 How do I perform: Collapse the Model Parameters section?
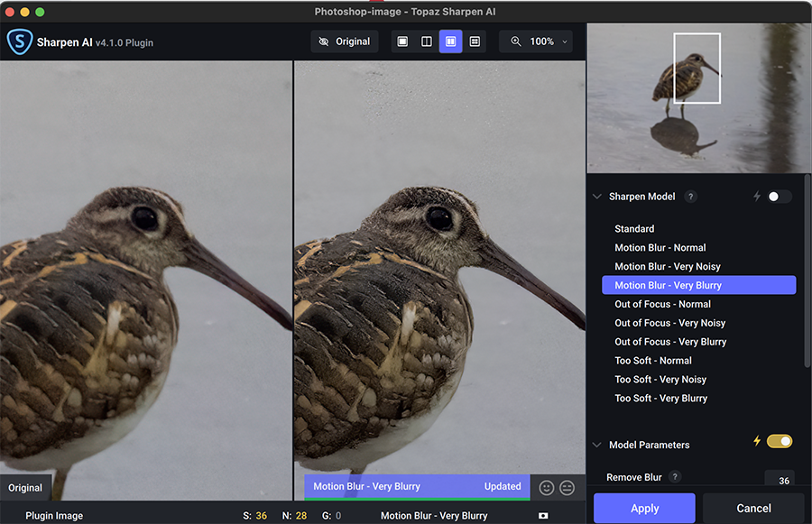coord(596,445)
